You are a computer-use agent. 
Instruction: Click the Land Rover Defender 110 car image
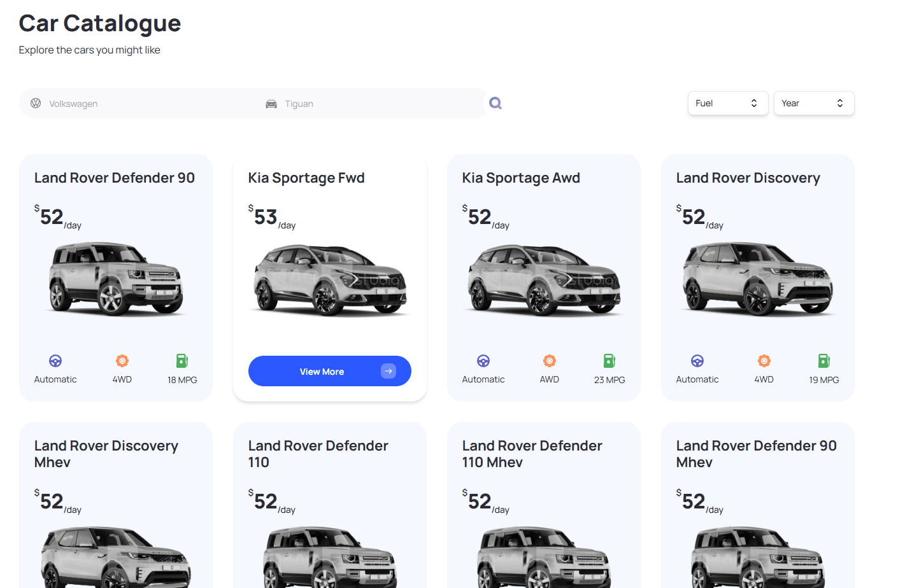click(330, 557)
